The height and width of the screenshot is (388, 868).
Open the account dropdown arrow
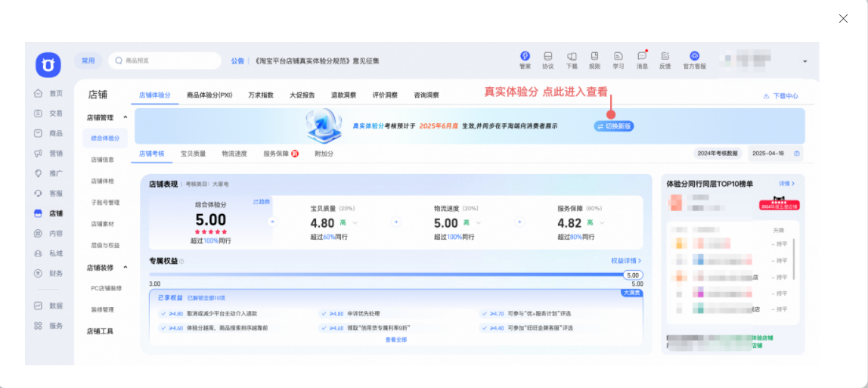click(805, 61)
